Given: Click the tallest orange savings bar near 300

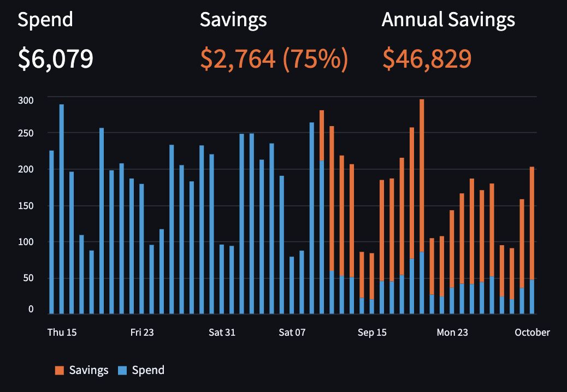Looking at the screenshot, I should coord(422,176).
